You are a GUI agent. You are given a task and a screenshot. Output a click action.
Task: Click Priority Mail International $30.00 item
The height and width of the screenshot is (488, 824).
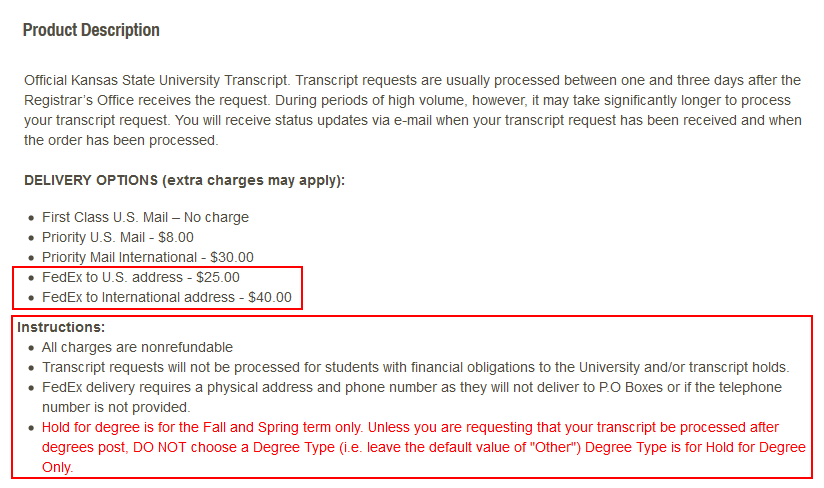point(148,257)
